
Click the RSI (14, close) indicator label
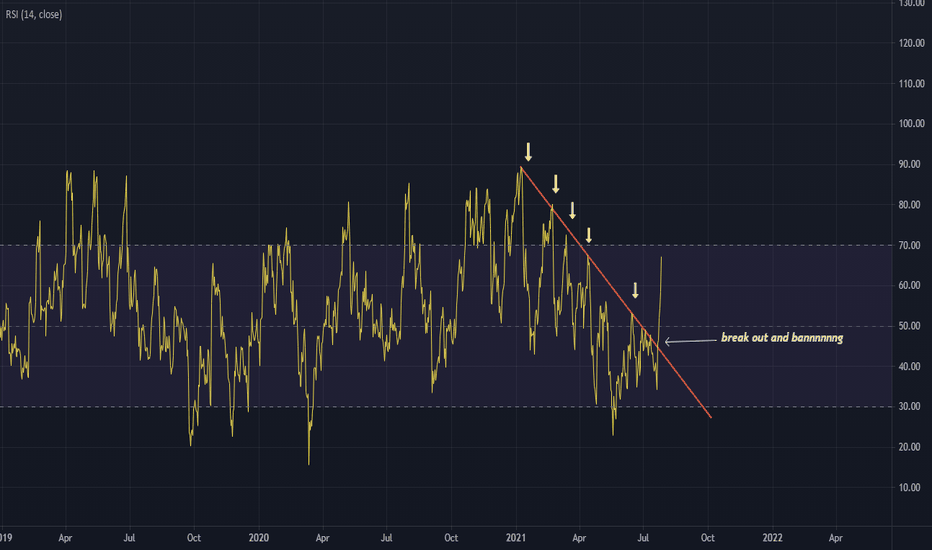34,14
